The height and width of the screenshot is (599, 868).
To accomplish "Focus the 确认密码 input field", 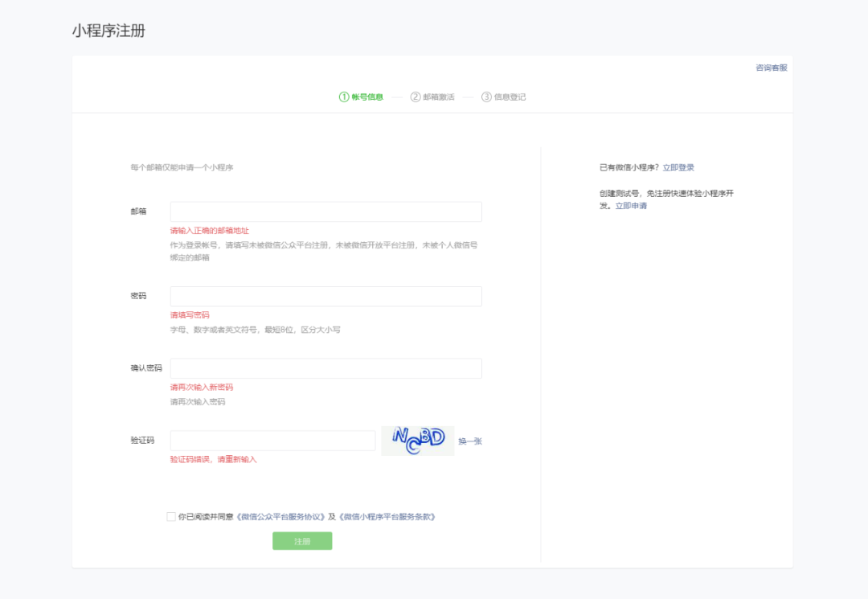I will pyautogui.click(x=325, y=368).
